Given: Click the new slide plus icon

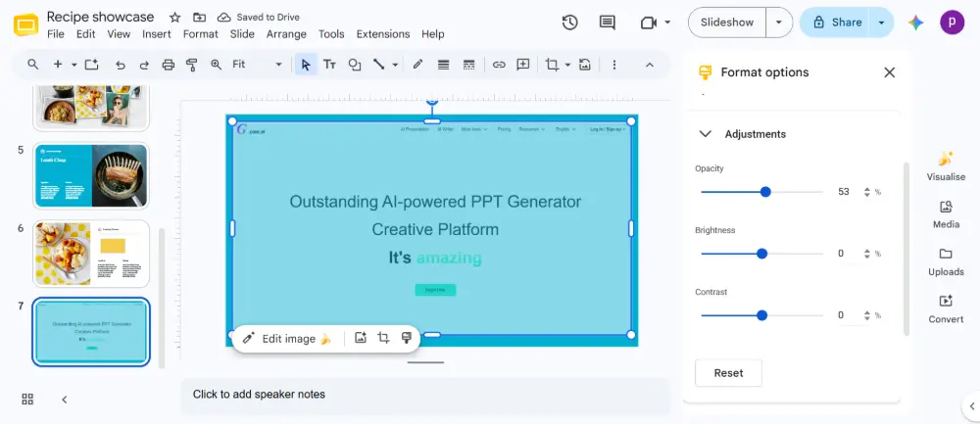Looking at the screenshot, I should [x=58, y=65].
